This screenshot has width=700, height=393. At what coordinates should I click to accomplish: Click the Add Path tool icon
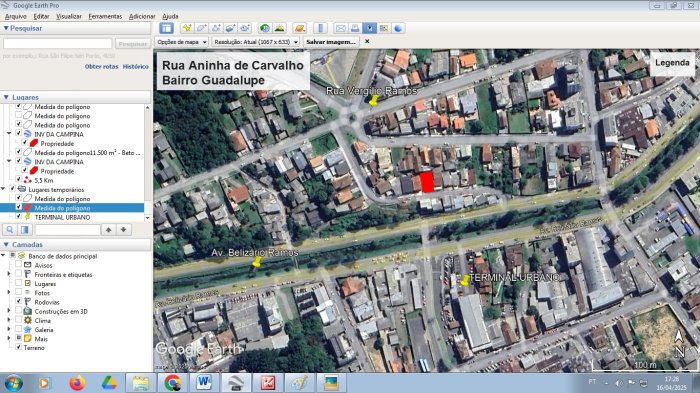(216, 28)
